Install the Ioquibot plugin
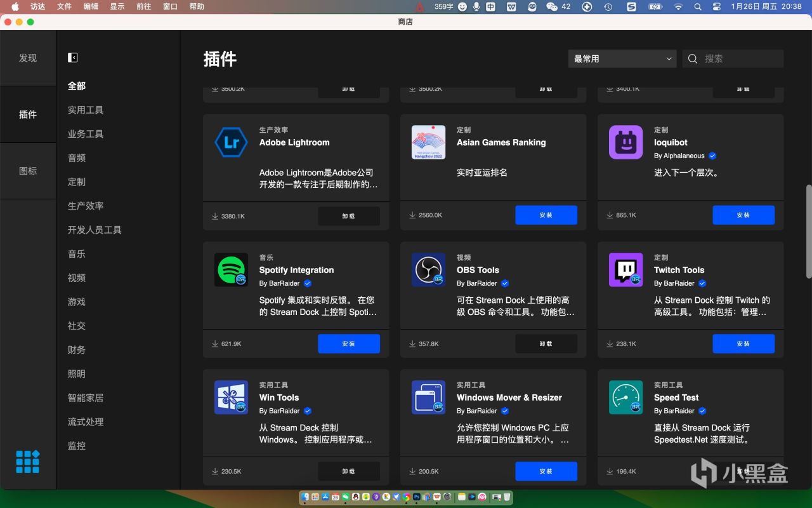Screen dimensions: 812x508 [743, 215]
